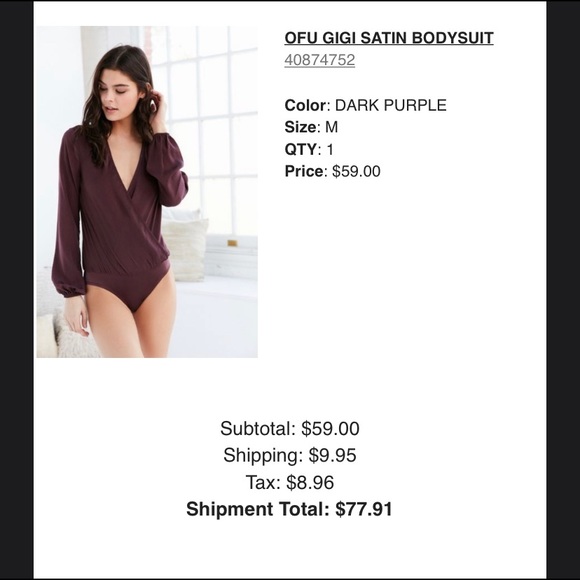Open the bodysuit product photo
580x580 pixels.
point(147,192)
